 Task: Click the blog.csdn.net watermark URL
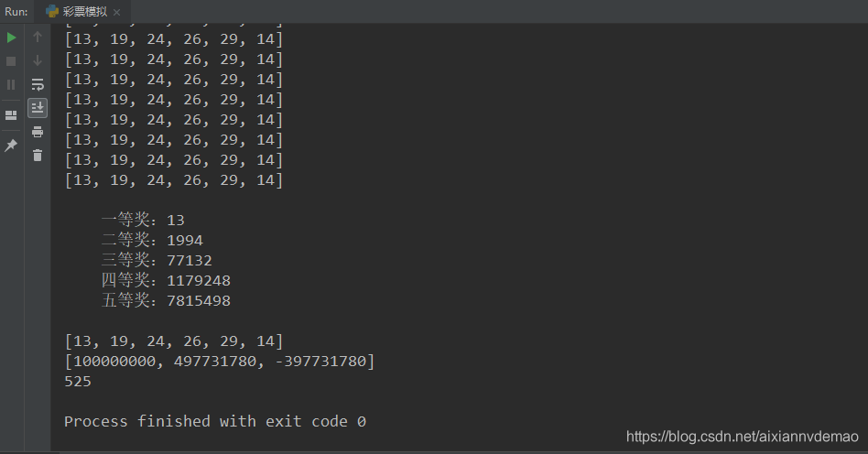pos(743,437)
